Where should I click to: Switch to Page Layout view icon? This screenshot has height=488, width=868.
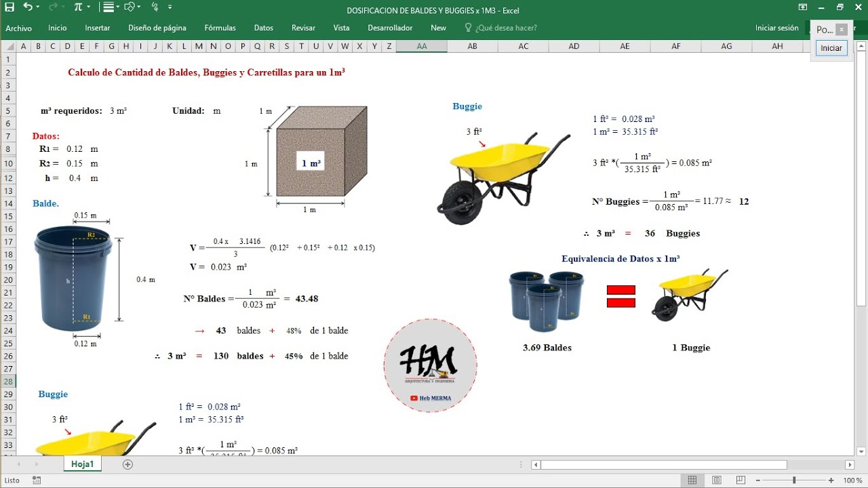coord(717,481)
